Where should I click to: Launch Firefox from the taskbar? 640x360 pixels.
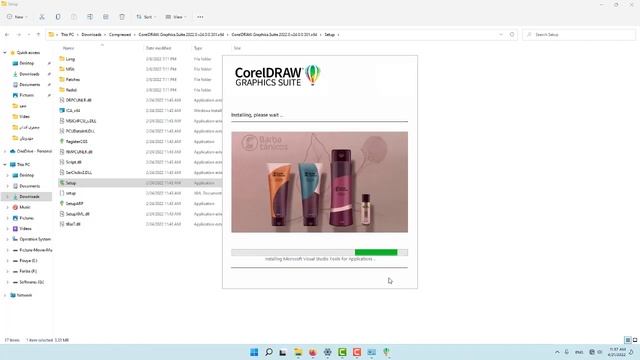click(x=313, y=352)
